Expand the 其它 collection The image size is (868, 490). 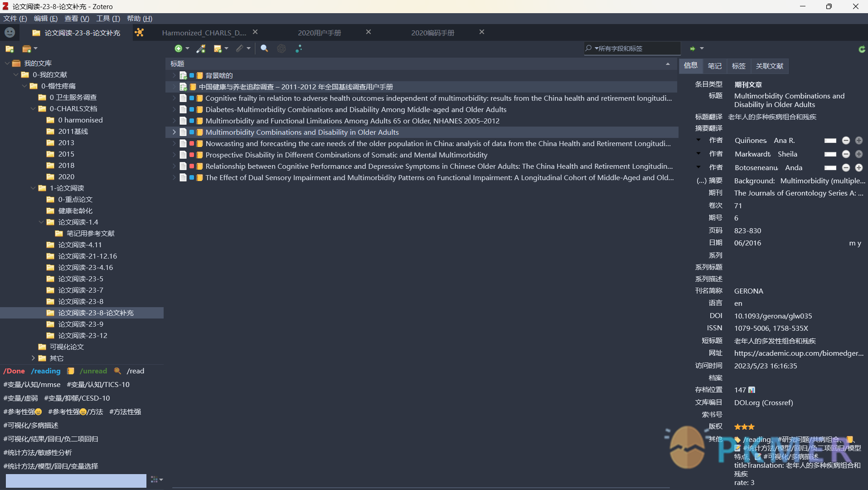click(33, 358)
